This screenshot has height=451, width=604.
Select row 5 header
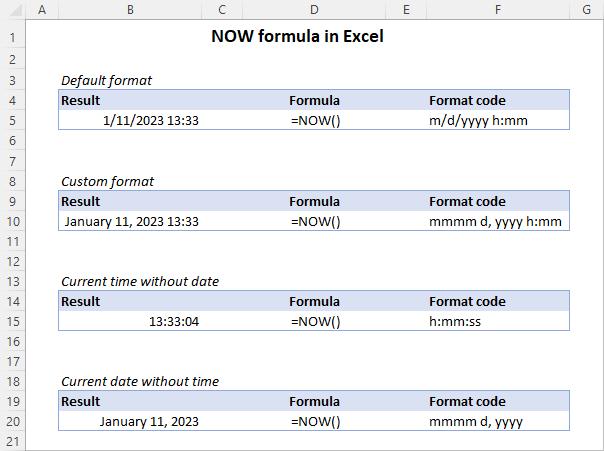[13, 121]
